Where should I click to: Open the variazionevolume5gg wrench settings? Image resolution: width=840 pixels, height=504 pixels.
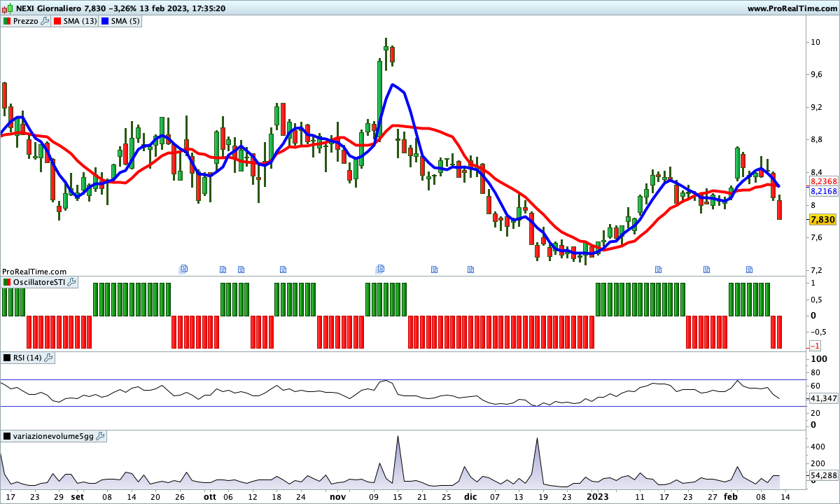pyautogui.click(x=100, y=436)
